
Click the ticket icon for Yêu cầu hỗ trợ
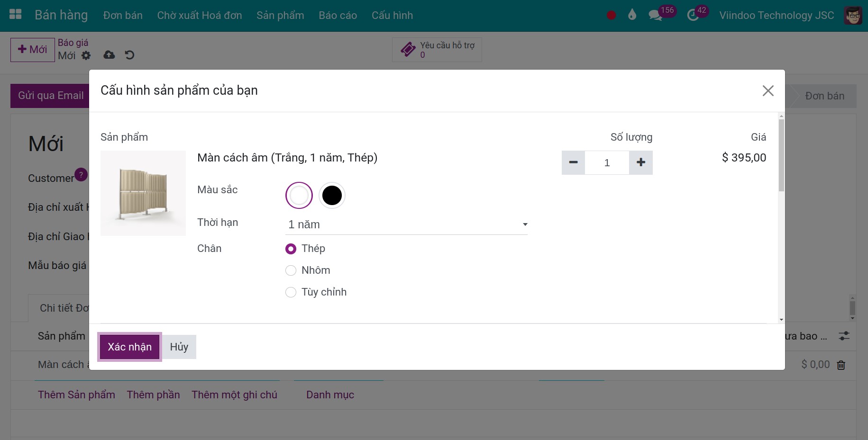(408, 49)
